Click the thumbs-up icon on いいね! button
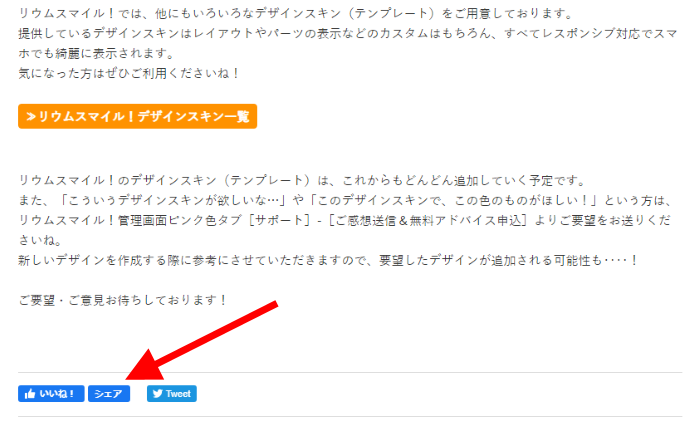The width and height of the screenshot is (700, 422). click(30, 394)
